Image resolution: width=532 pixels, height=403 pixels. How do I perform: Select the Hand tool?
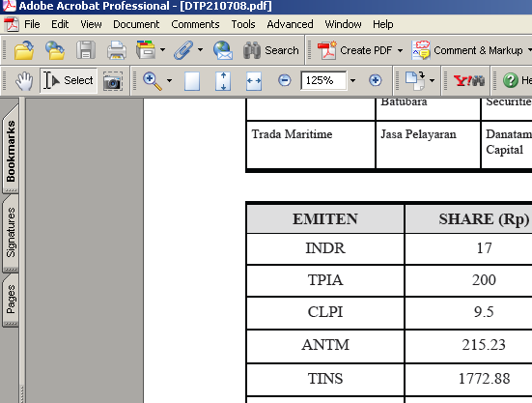click(x=24, y=81)
